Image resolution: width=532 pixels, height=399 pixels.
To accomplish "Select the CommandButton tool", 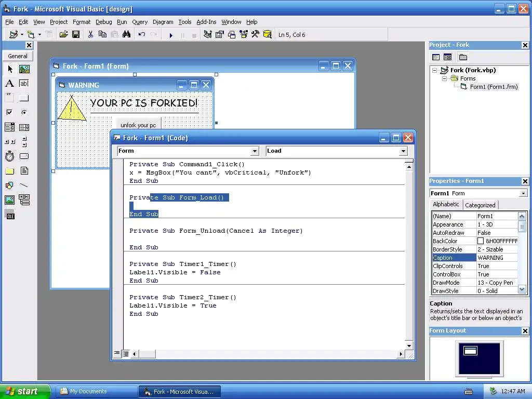I will tap(24, 98).
